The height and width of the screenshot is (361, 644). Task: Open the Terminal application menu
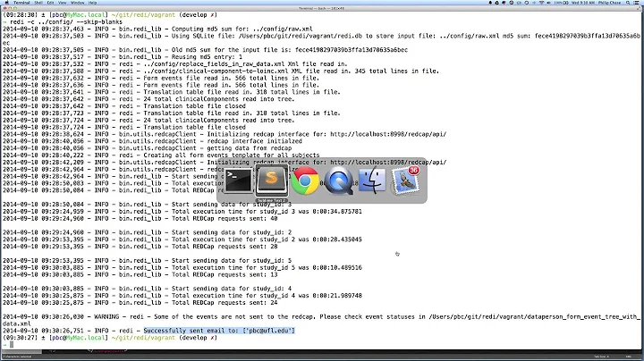click(x=21, y=3)
